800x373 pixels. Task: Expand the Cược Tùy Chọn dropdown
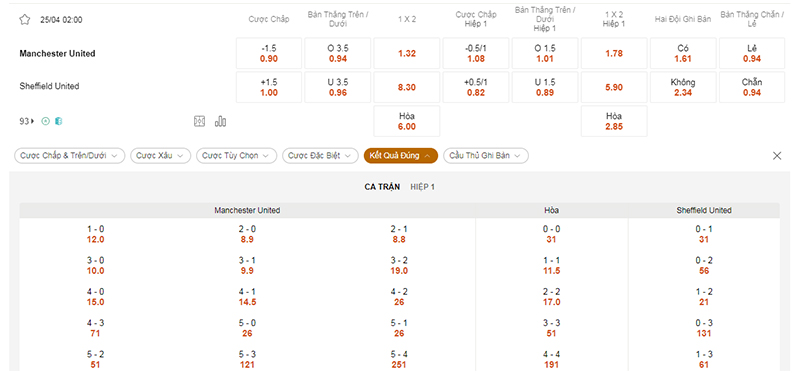pos(236,156)
